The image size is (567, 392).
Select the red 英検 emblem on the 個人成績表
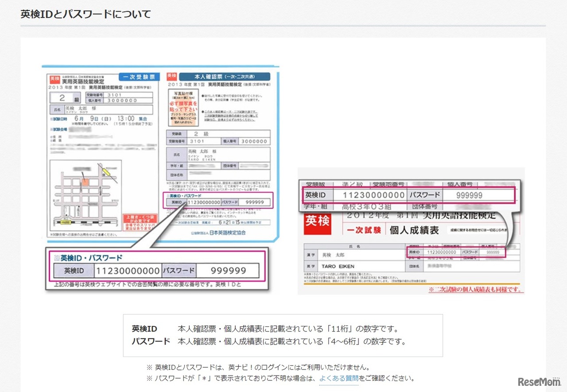tap(317, 224)
